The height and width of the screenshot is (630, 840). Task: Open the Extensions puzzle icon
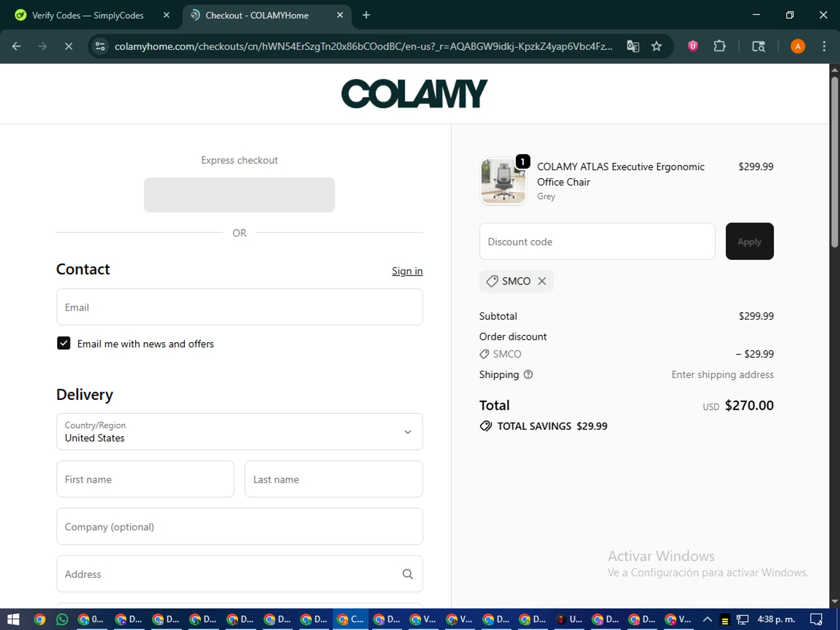[720, 46]
